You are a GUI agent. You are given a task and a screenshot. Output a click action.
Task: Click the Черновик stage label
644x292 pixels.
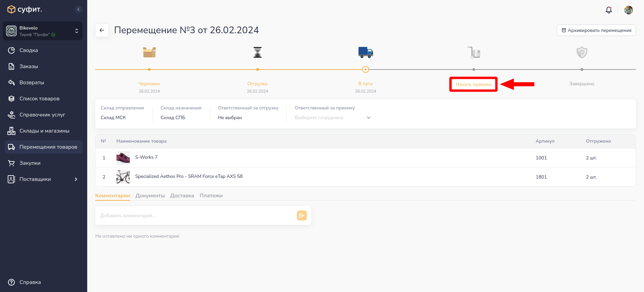(x=149, y=84)
